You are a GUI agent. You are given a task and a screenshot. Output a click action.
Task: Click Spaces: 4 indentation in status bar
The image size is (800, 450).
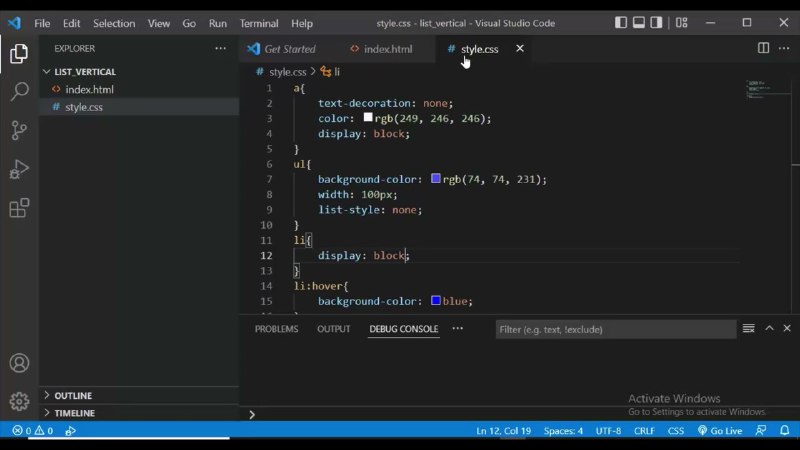(563, 431)
